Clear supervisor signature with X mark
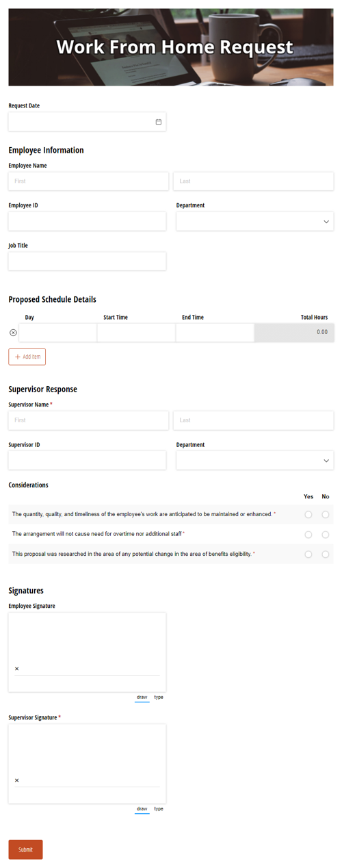This screenshot has height=868, width=342. click(x=17, y=780)
